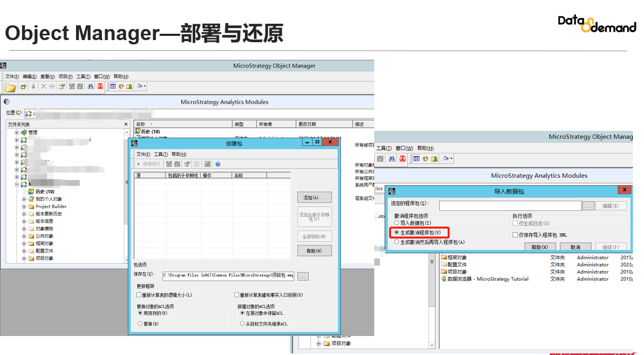Click the 数据浏览器 - MicroStrategy Tutorial icon
The image size is (644, 355).
point(443,279)
